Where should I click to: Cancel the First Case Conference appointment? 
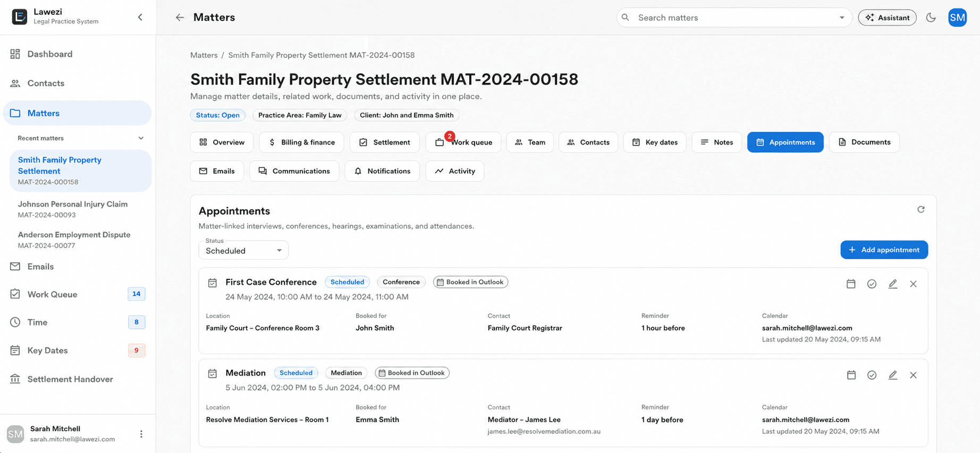click(913, 284)
